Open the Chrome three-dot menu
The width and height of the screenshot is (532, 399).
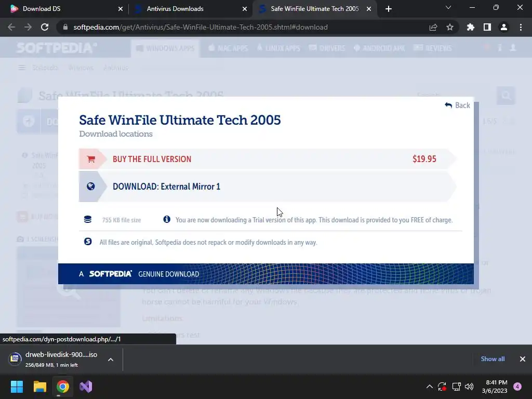[x=521, y=27]
